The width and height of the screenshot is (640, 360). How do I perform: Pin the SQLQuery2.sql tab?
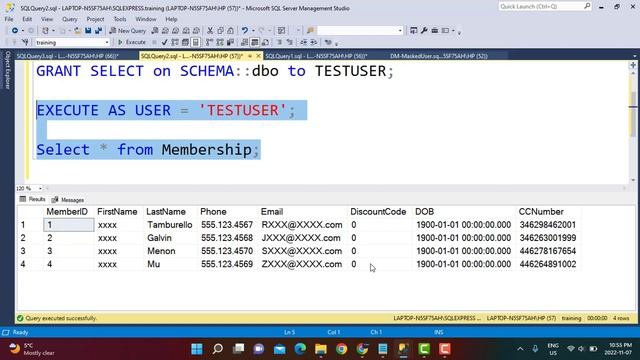(250, 56)
